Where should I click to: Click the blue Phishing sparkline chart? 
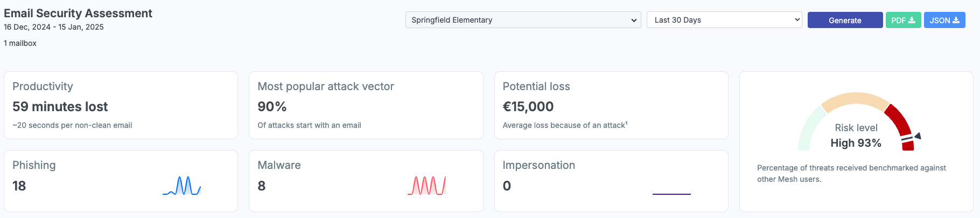tap(182, 186)
